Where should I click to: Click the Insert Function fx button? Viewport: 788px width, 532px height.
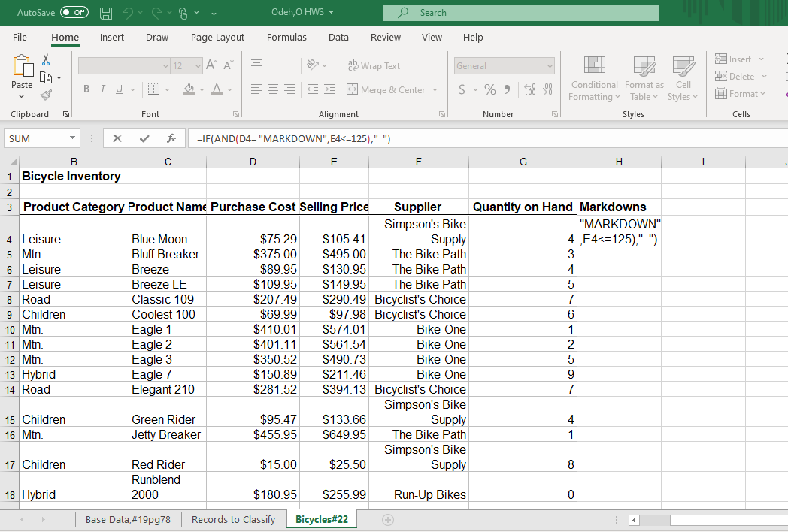171,138
